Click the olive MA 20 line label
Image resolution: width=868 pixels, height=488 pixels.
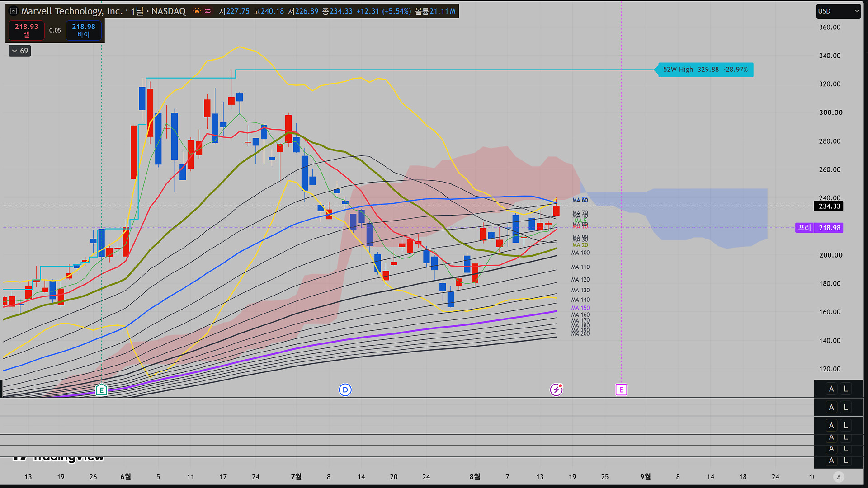pyautogui.click(x=580, y=245)
